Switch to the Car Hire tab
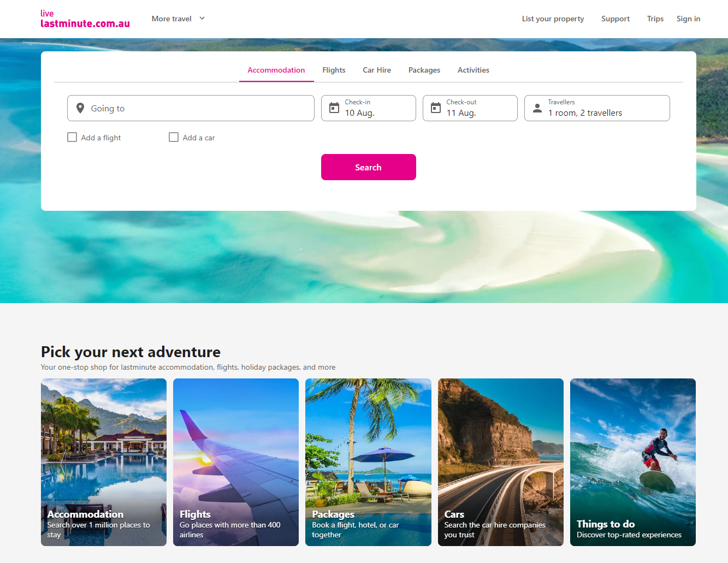 click(377, 70)
